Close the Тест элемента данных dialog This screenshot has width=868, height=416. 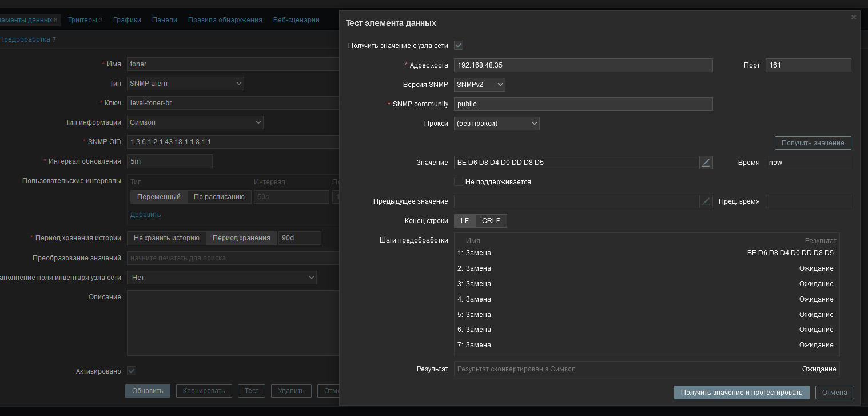[853, 18]
